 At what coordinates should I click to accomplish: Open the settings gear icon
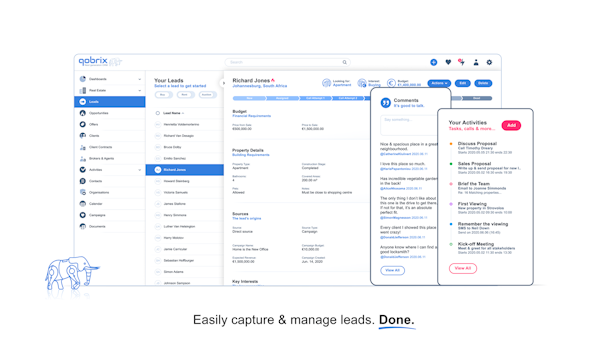click(489, 62)
